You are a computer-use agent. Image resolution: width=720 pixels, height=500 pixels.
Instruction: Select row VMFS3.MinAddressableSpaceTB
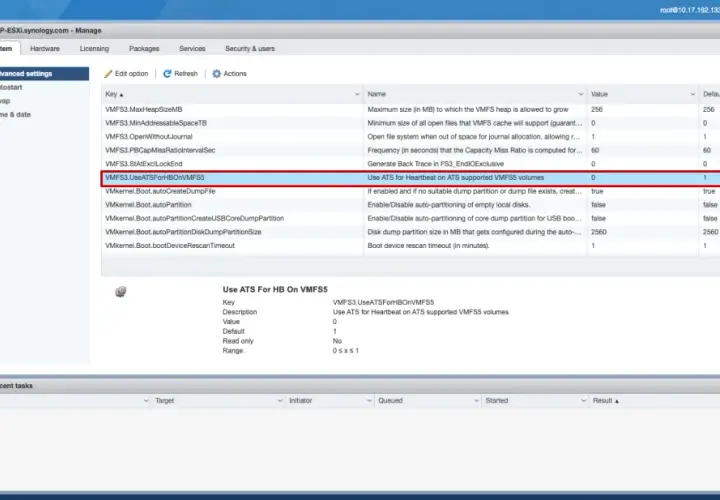click(411, 123)
